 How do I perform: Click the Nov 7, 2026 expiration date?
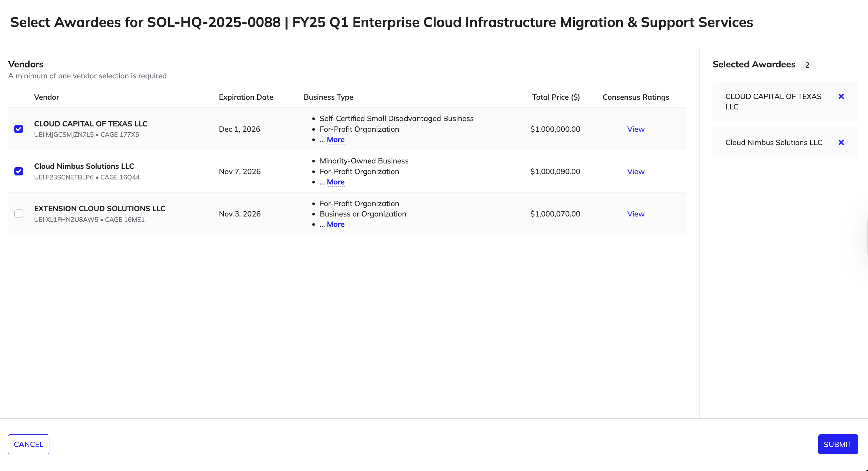point(240,171)
